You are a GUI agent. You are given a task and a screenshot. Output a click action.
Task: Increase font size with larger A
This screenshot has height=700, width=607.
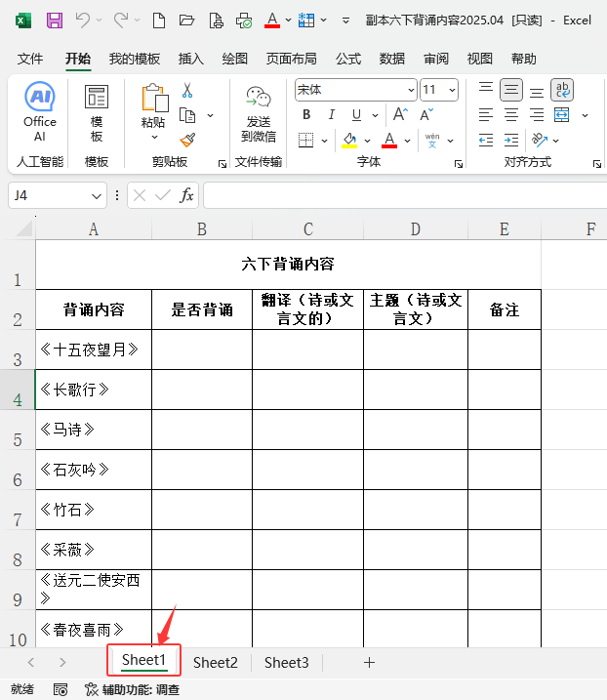tap(400, 115)
